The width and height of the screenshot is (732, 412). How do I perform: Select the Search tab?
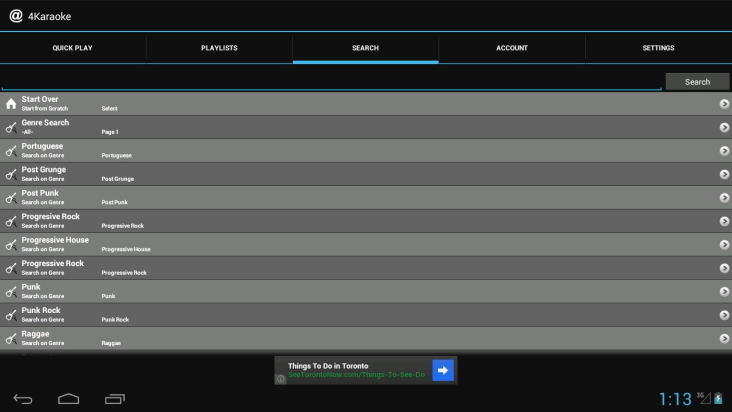366,48
